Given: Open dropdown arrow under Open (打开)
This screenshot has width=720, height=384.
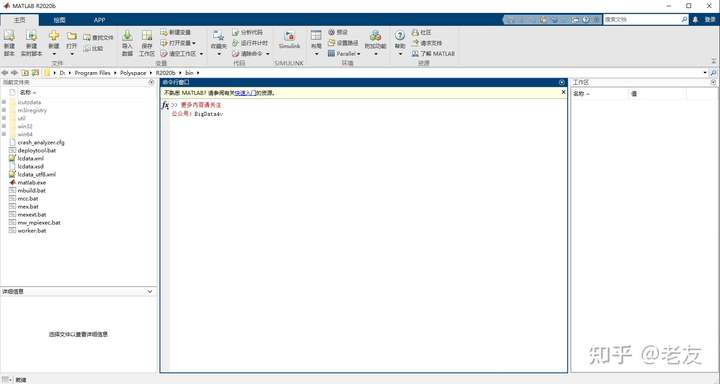Looking at the screenshot, I should coord(72,54).
